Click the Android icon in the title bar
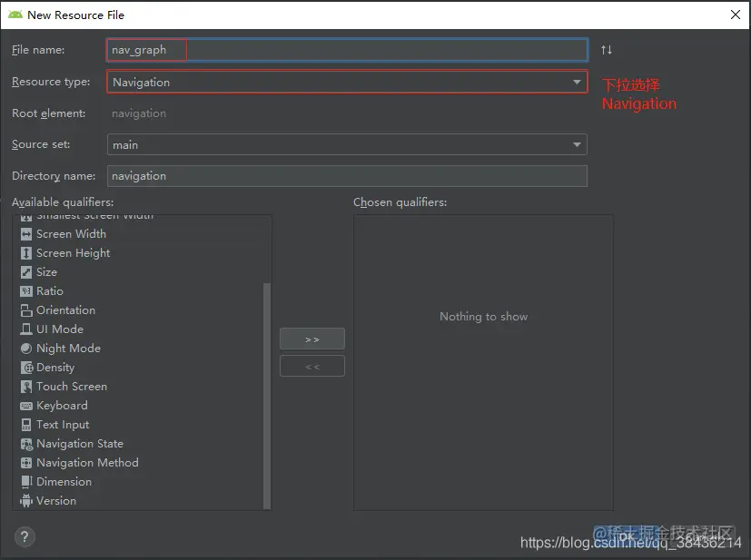Image resolution: width=751 pixels, height=560 pixels. [x=15, y=15]
